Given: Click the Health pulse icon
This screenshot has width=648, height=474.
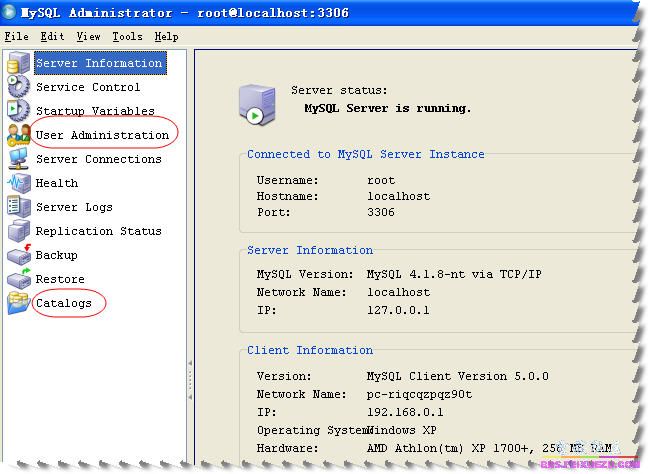Looking at the screenshot, I should (x=19, y=183).
